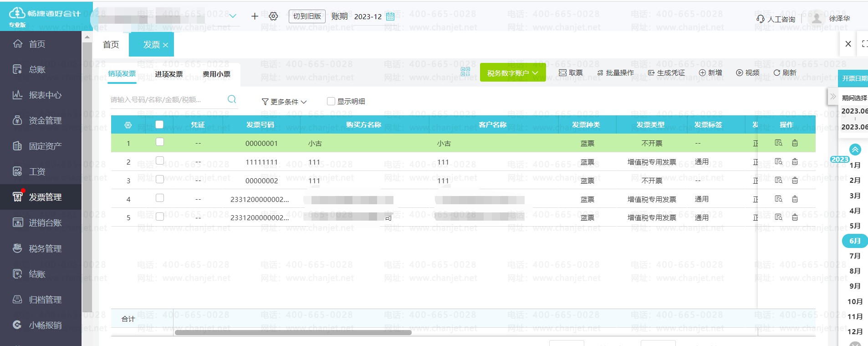Click the QR code scan icon
Image resolution: width=868 pixels, height=346 pixels.
pos(465,72)
